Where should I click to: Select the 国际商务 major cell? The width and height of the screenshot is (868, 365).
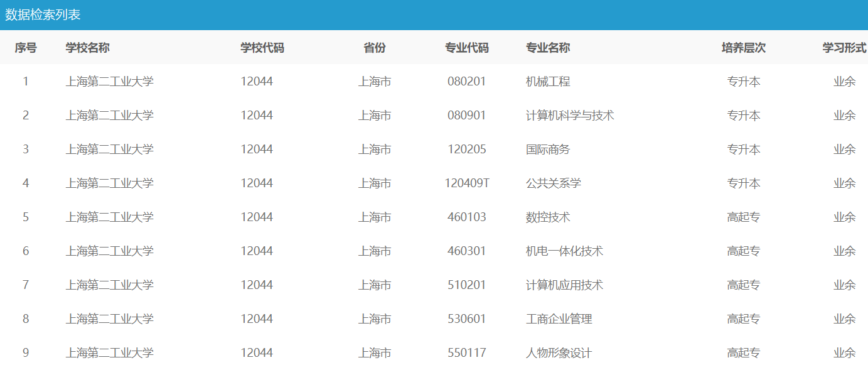coord(548,149)
